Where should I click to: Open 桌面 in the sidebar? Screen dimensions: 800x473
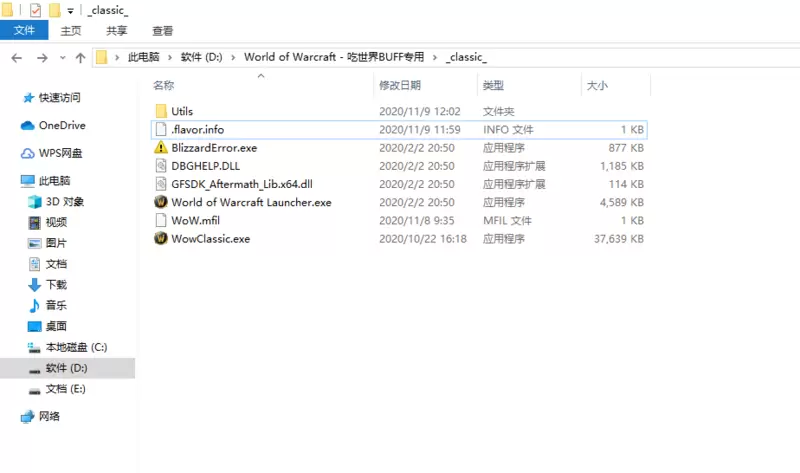point(56,326)
